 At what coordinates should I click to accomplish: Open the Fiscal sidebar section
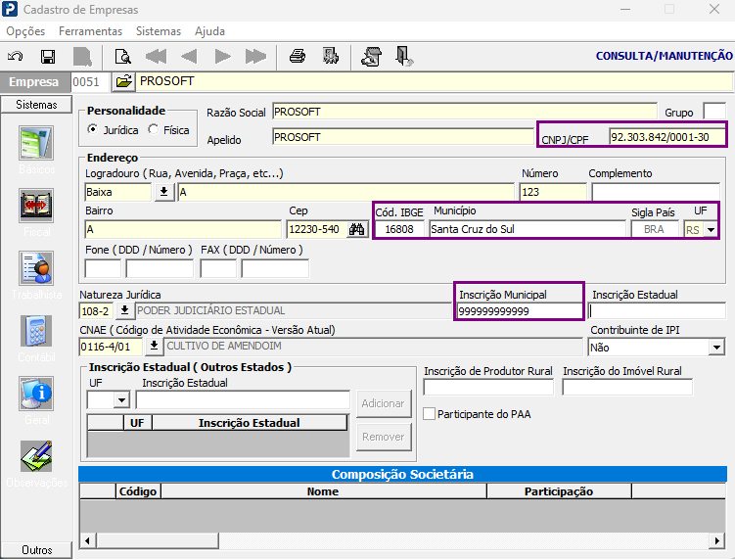coord(36,212)
